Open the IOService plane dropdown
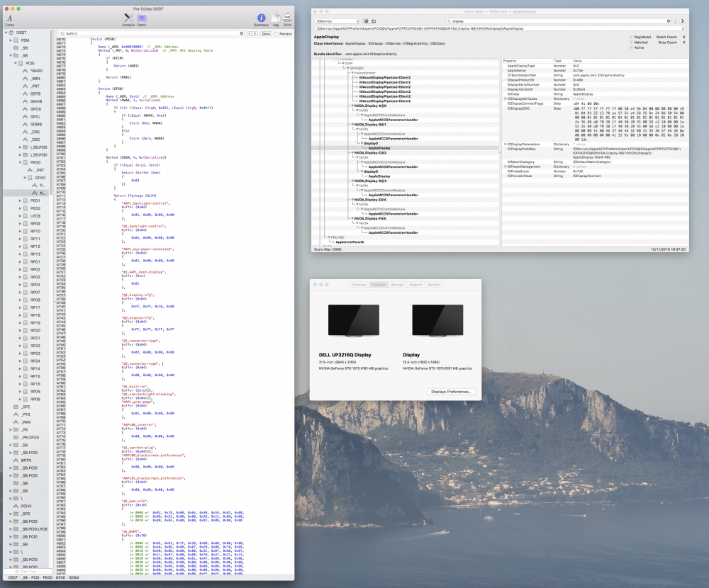This screenshot has height=588, width=709. tap(337, 21)
